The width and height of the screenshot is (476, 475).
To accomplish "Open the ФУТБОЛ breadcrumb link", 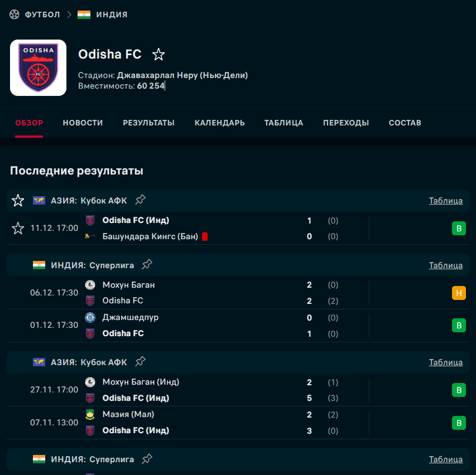I will [42, 14].
